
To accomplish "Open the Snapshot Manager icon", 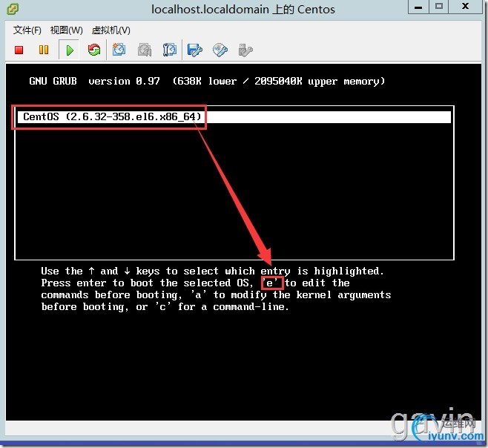I will tap(170, 50).
